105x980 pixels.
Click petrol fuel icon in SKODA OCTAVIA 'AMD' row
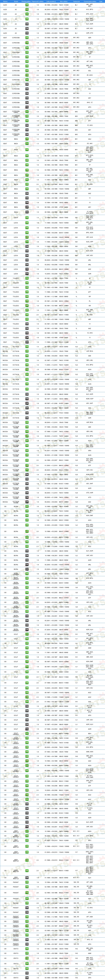point(27,347)
